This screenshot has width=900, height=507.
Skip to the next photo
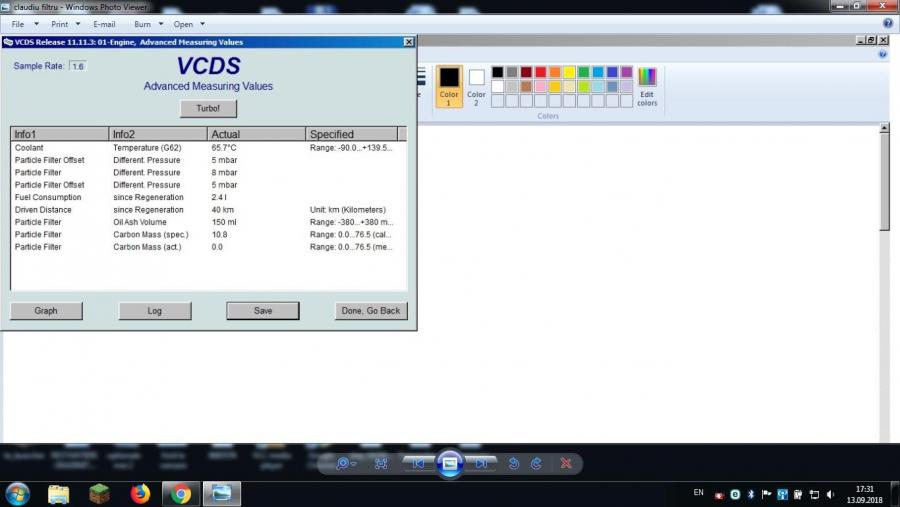(x=482, y=463)
